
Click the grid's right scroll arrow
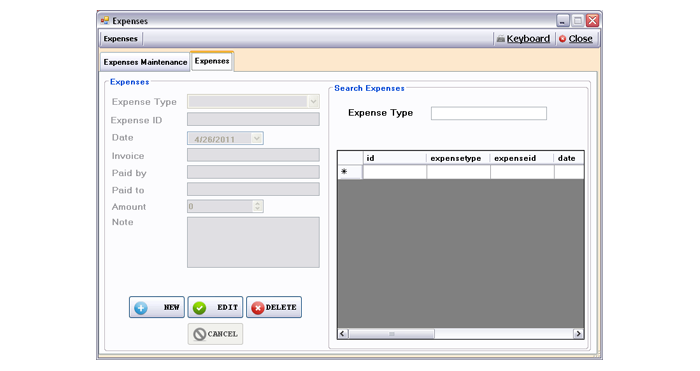point(578,333)
